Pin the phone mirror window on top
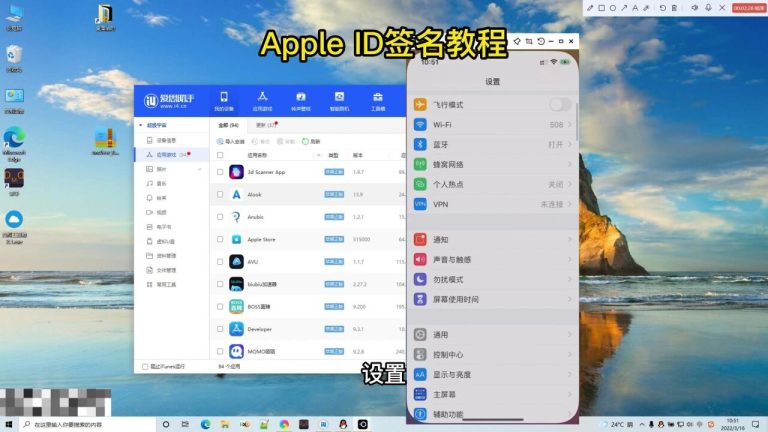 point(517,42)
